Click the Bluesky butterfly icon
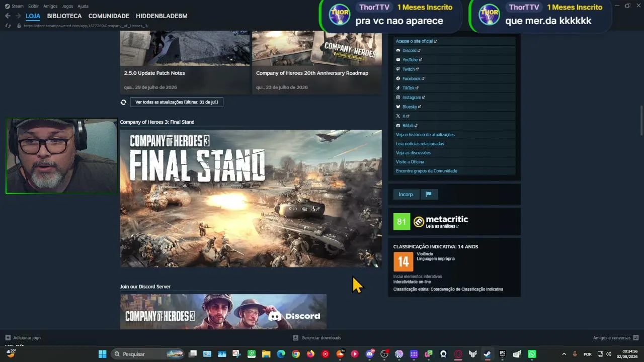The height and width of the screenshot is (362, 644). point(398,107)
